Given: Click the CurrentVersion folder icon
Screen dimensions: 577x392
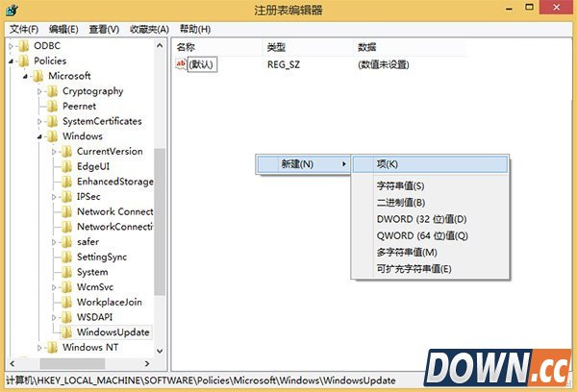Looking at the screenshot, I should 67,152.
